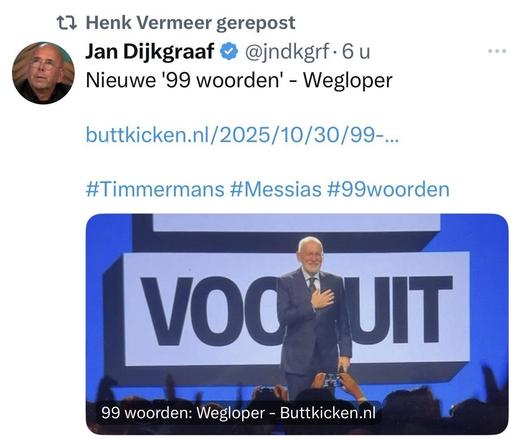Viewport: 521px width, 441px height.
Task: Click the @jndkgrf handle
Action: click(x=287, y=52)
